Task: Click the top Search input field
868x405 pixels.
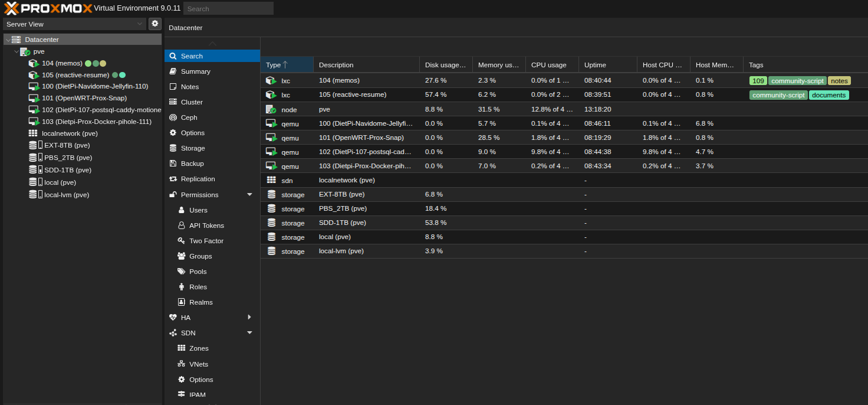Action: pyautogui.click(x=228, y=8)
